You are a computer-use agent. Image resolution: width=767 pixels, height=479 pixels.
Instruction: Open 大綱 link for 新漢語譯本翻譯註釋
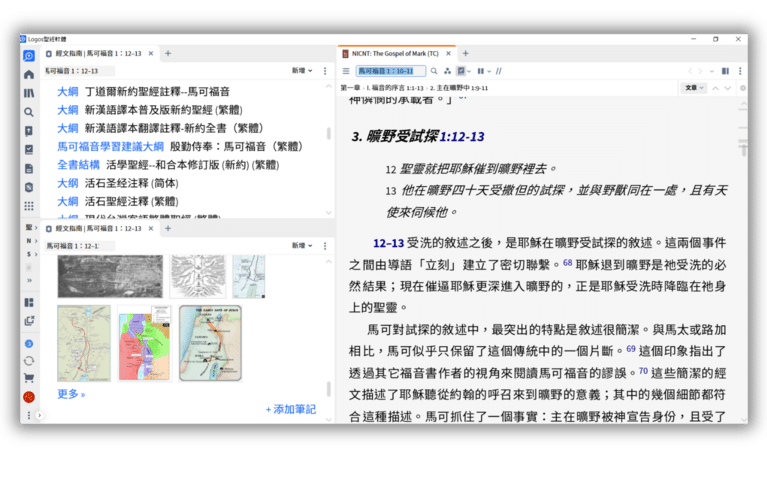point(68,128)
